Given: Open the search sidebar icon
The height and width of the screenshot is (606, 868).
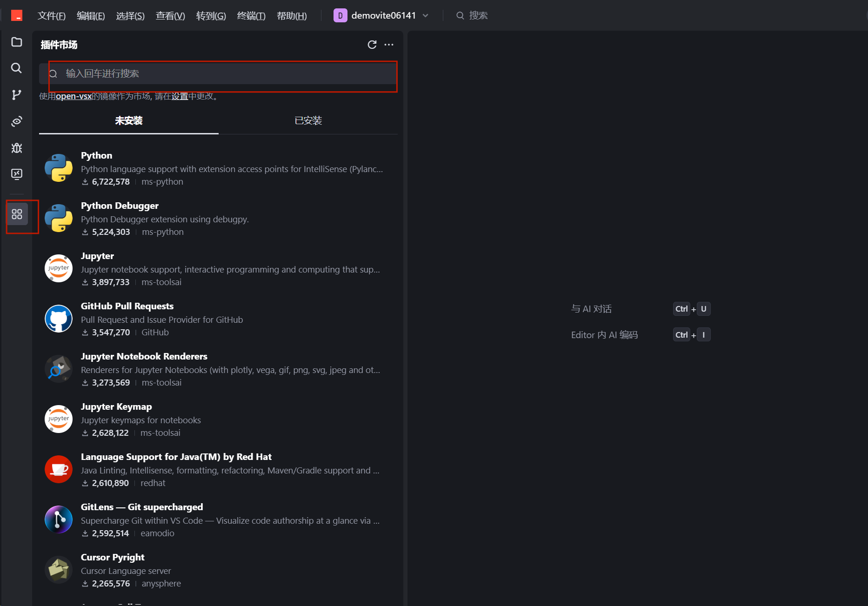Looking at the screenshot, I should (x=17, y=68).
